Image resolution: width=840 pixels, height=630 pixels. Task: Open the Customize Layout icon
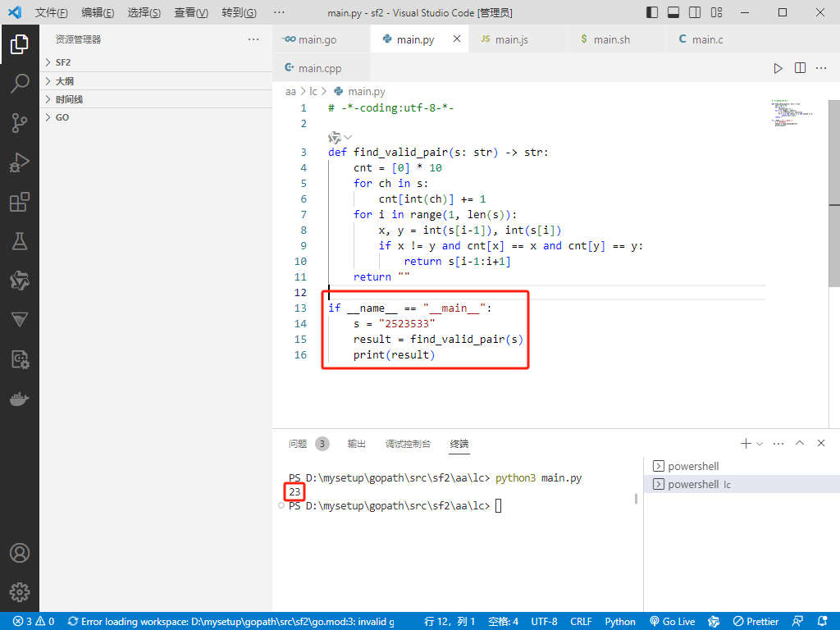(716, 12)
